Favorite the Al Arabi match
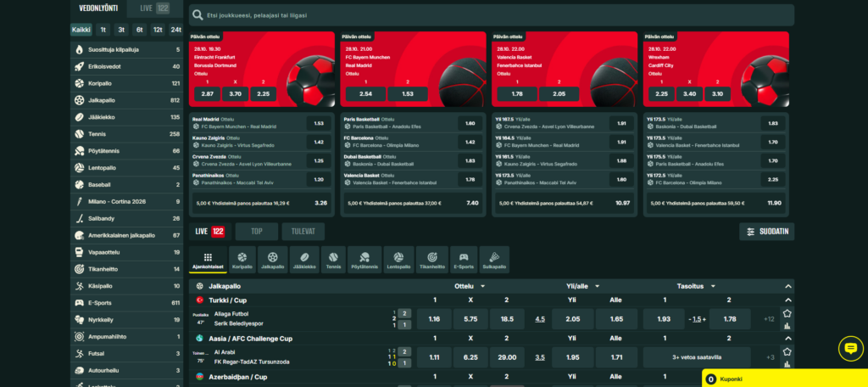 click(787, 351)
